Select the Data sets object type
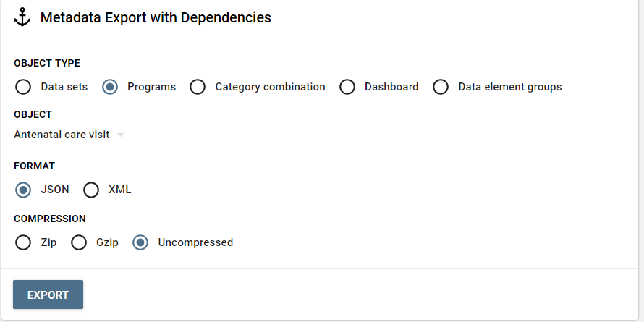 tap(23, 87)
